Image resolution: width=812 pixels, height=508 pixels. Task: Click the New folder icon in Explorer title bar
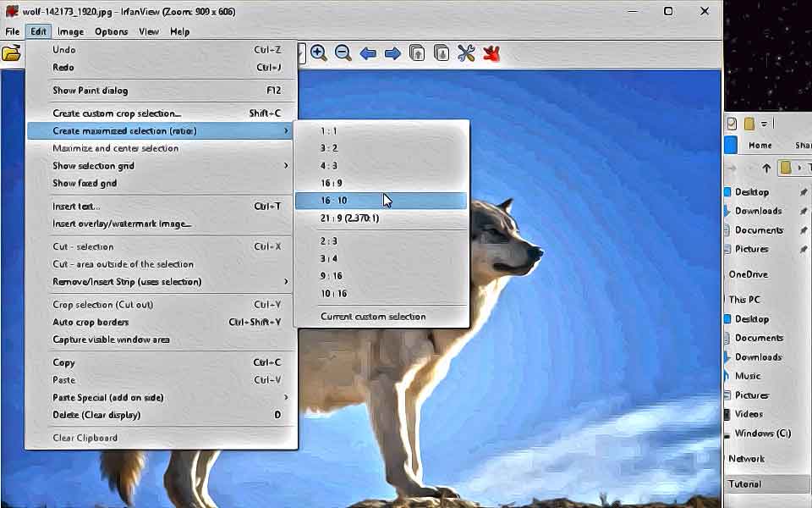click(749, 124)
